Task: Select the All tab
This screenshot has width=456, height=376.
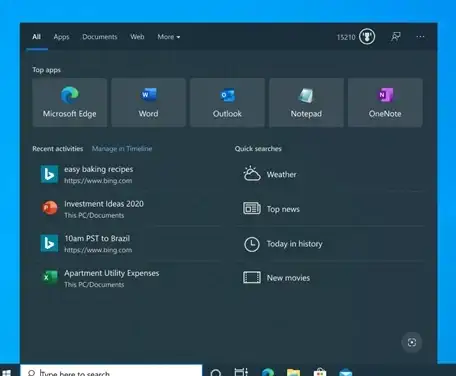Action: [x=37, y=37]
